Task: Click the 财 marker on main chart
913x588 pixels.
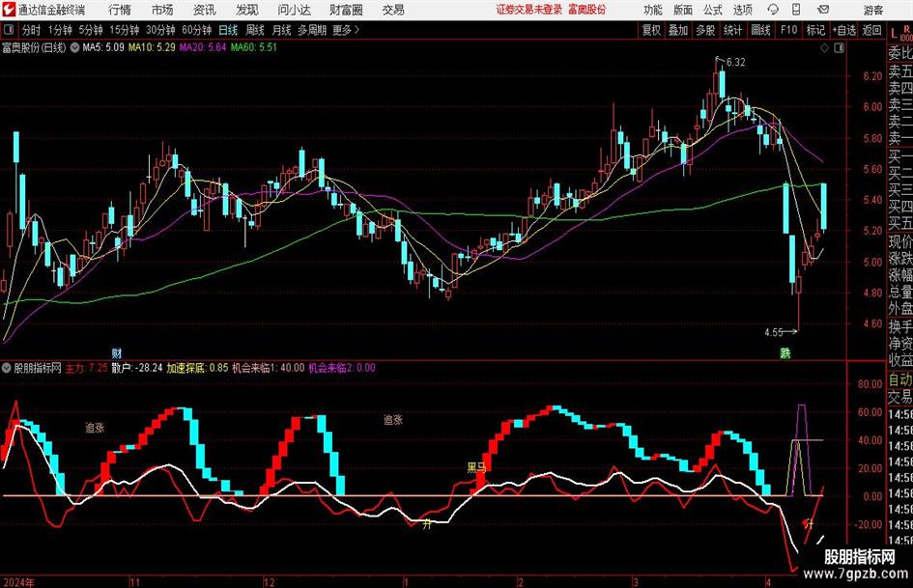Action: [117, 352]
